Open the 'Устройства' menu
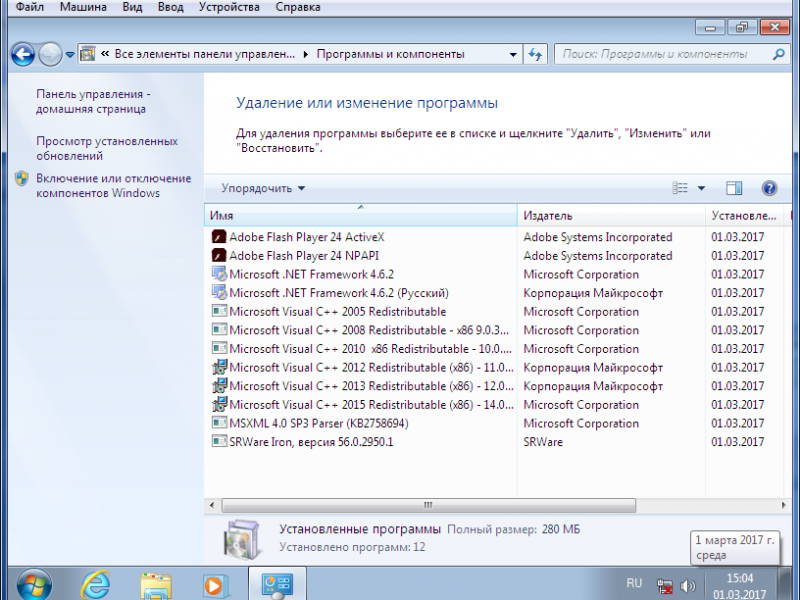 point(229,7)
